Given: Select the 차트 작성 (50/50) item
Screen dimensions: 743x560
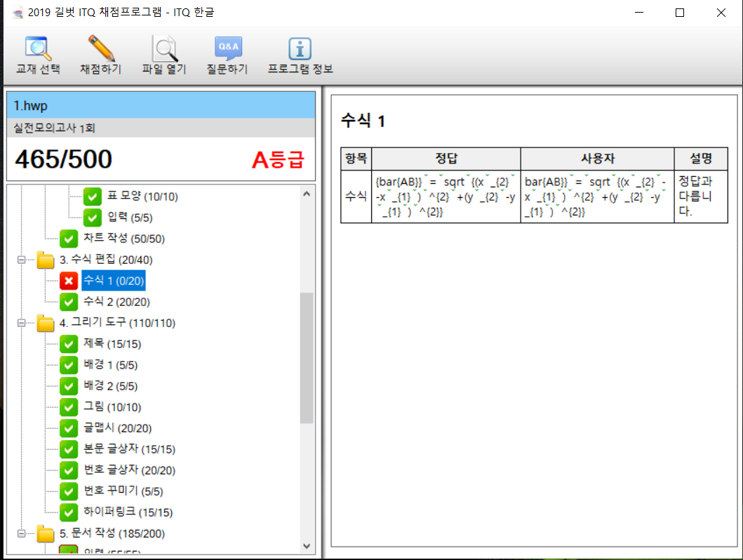Looking at the screenshot, I should coord(123,239).
